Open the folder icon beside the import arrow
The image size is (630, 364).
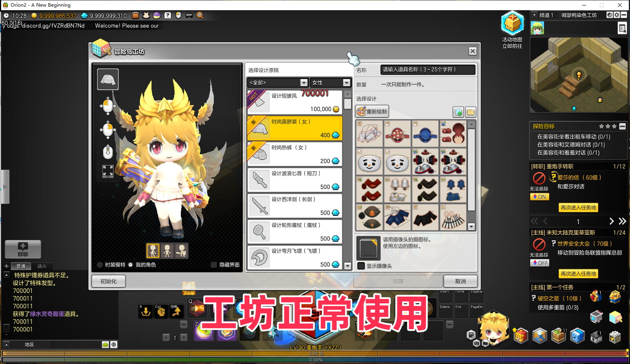470,112
